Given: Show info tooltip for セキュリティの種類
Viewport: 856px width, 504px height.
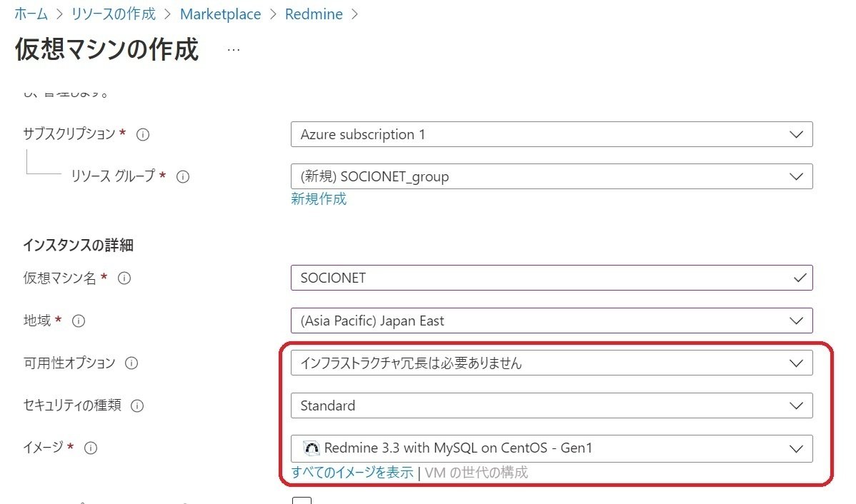Looking at the screenshot, I should (137, 406).
